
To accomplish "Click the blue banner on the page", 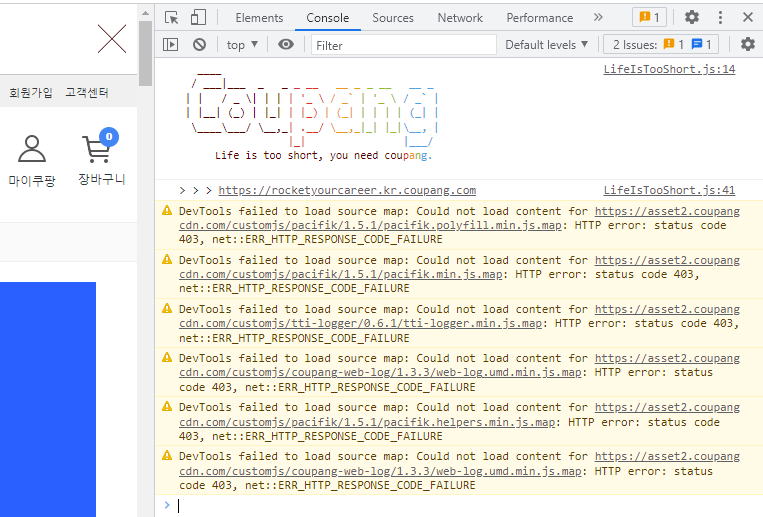I will (48, 399).
